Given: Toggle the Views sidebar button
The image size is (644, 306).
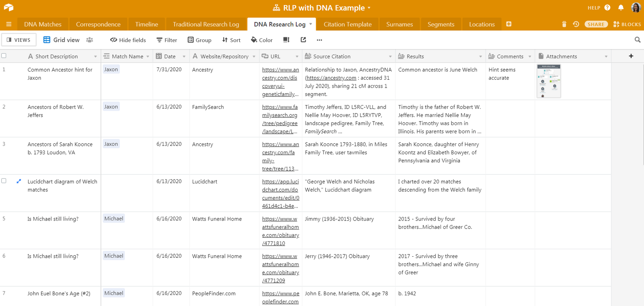Looking at the screenshot, I should point(19,40).
